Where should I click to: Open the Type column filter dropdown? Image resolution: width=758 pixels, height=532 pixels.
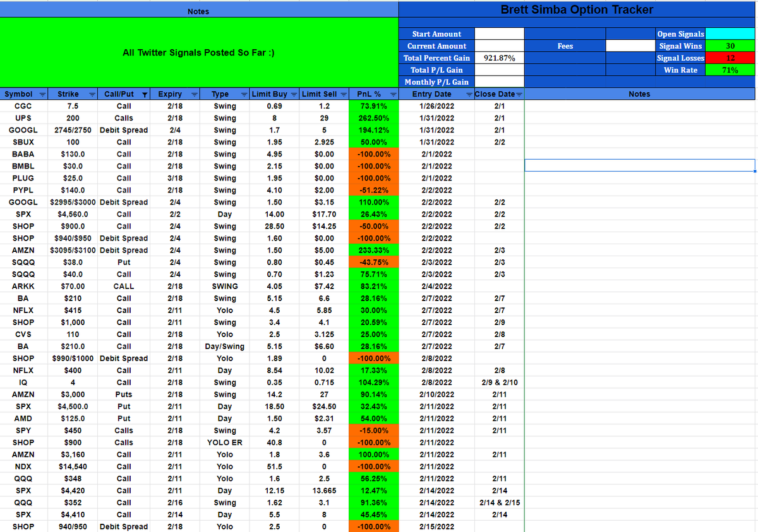pos(245,95)
